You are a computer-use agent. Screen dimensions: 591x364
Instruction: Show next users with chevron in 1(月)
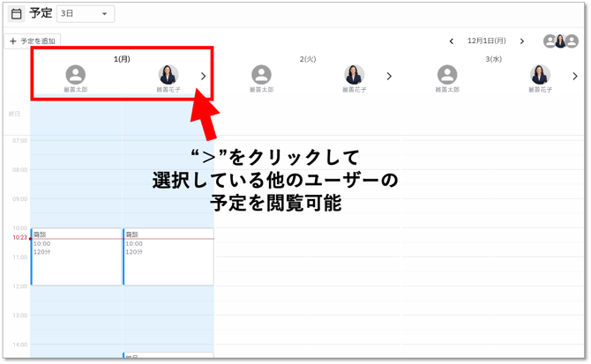tap(203, 77)
